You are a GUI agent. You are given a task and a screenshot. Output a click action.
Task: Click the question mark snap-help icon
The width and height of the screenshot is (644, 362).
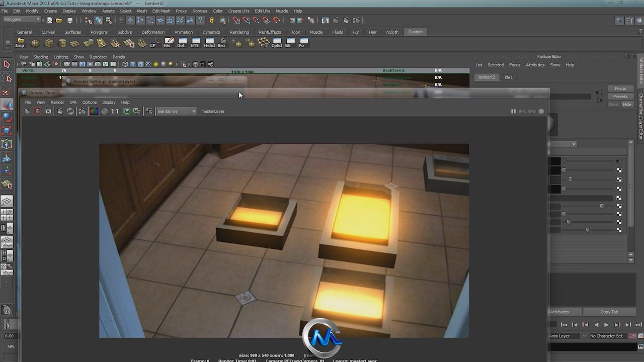(x=200, y=20)
